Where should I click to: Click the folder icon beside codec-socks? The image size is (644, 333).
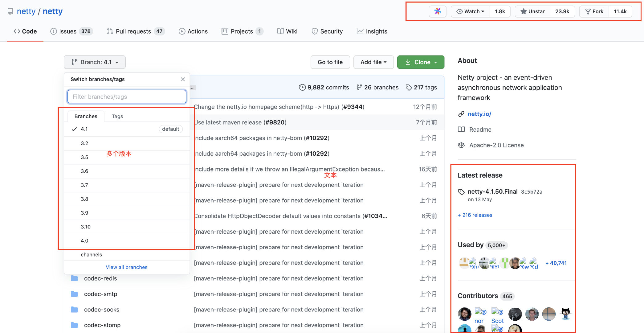coord(74,309)
